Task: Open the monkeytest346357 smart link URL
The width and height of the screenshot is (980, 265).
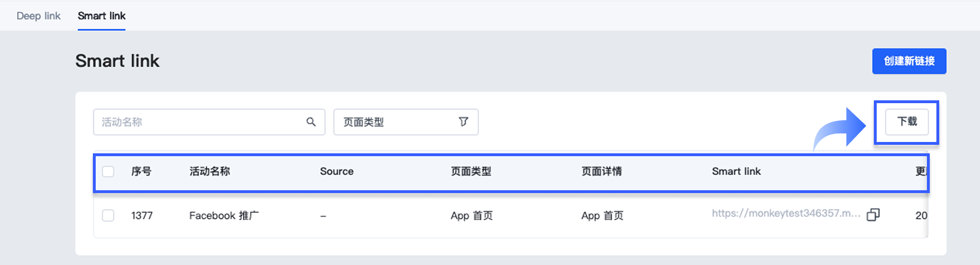Action: 786,213
